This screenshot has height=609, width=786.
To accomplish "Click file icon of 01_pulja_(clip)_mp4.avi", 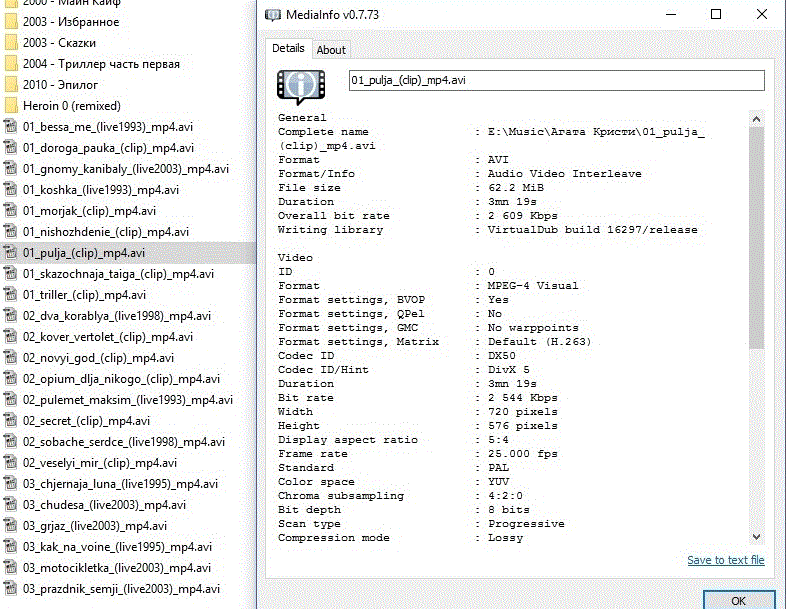I will point(11,253).
